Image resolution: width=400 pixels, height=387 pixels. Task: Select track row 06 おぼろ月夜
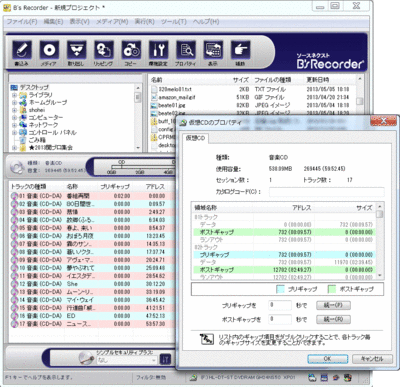point(92,236)
